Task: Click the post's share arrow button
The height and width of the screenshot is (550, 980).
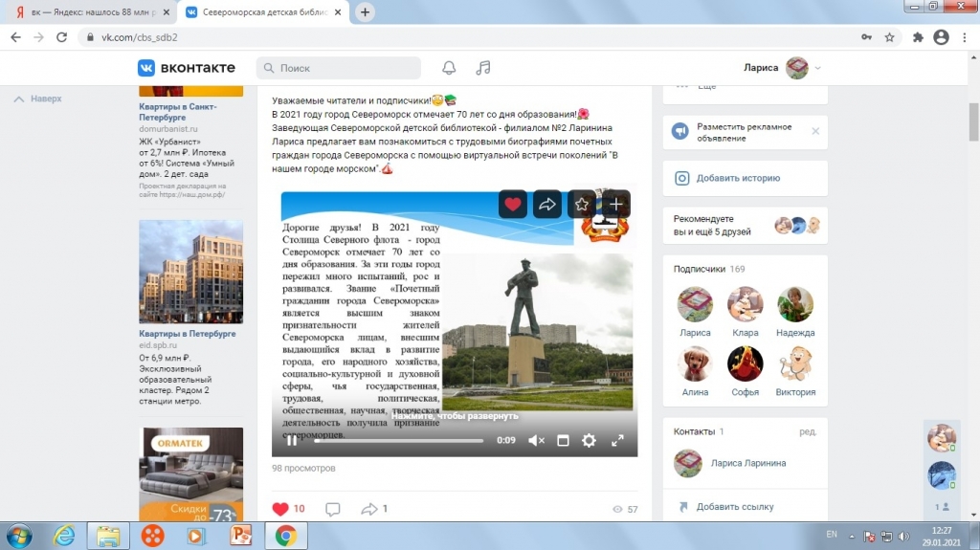Action: [x=369, y=509]
